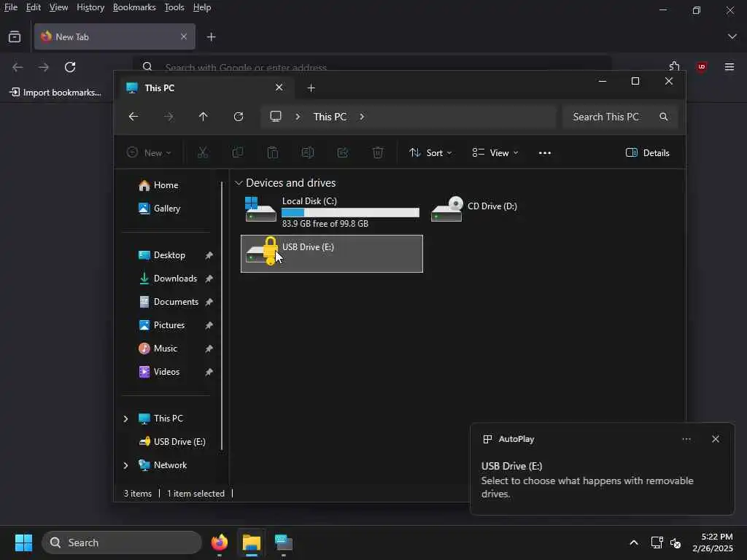The height and width of the screenshot is (560, 747).
Task: Click the navigation pane scrollbar
Action: tap(222, 315)
